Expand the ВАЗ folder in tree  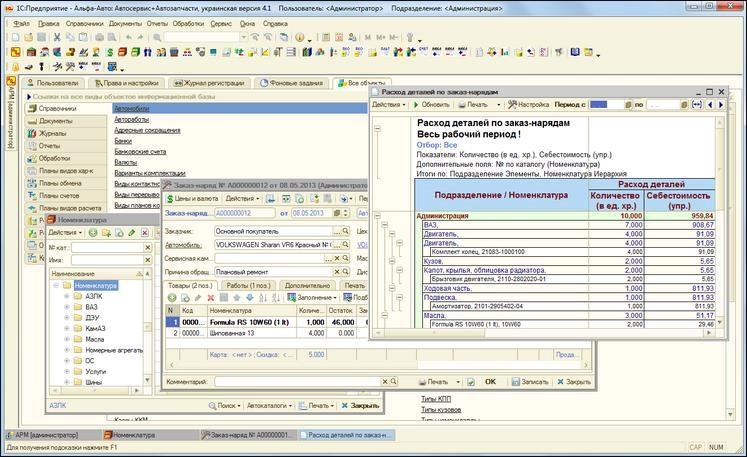point(65,307)
